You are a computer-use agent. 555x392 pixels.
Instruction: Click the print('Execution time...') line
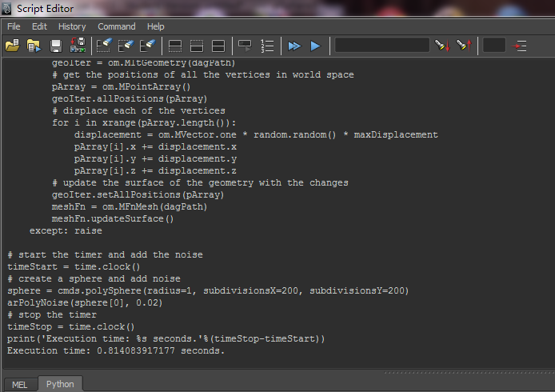pos(166,339)
